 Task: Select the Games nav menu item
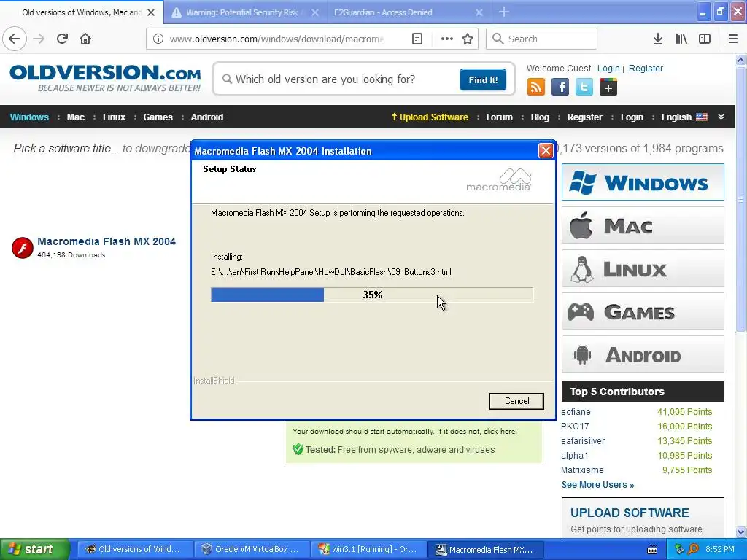point(158,117)
